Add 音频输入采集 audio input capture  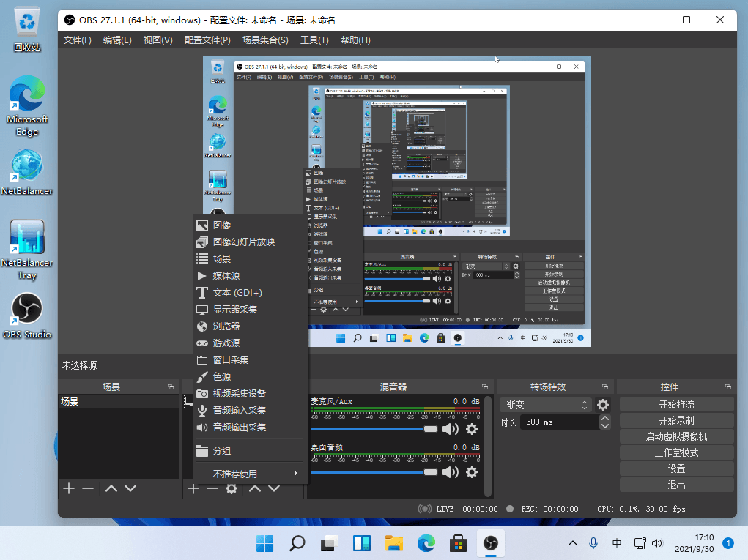[249, 411]
